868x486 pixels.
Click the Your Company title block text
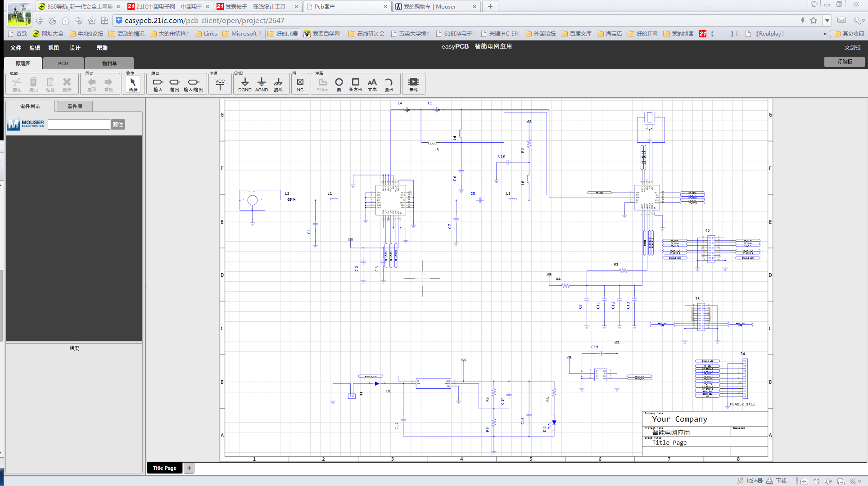(679, 419)
